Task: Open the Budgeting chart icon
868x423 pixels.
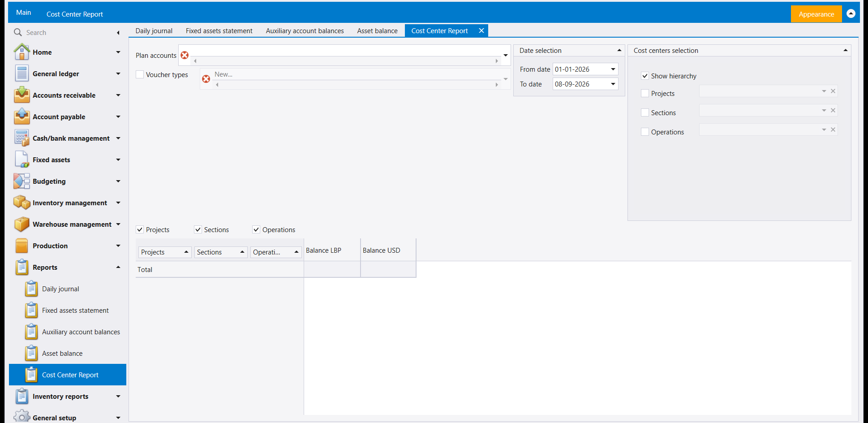Action: tap(21, 181)
